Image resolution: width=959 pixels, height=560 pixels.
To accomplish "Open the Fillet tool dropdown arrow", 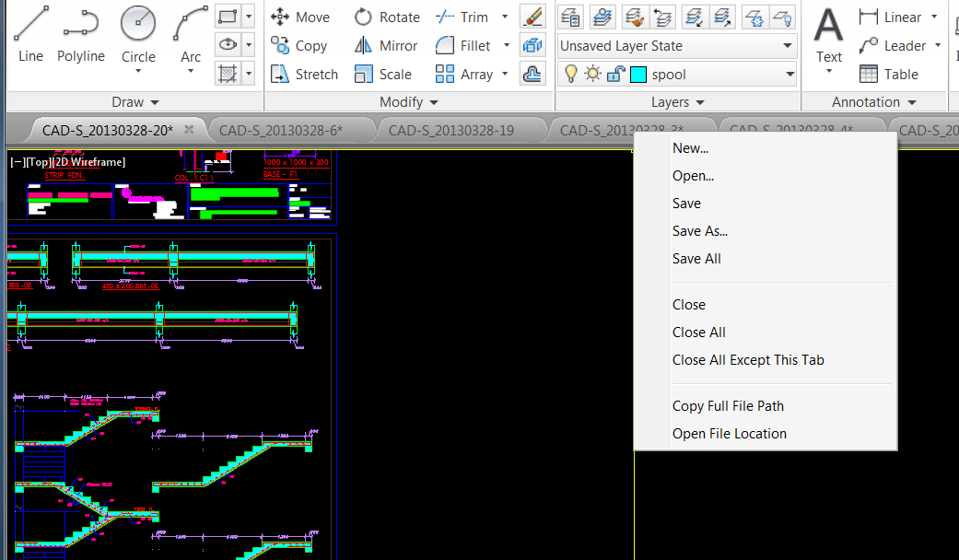I will click(x=507, y=46).
